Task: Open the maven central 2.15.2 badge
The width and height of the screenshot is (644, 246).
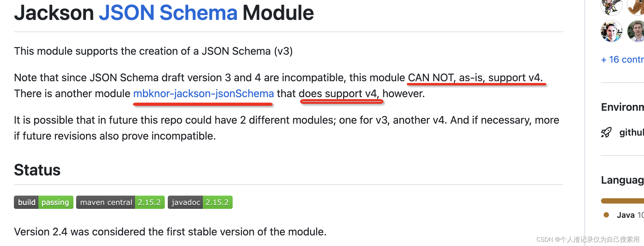Action: 120,202
